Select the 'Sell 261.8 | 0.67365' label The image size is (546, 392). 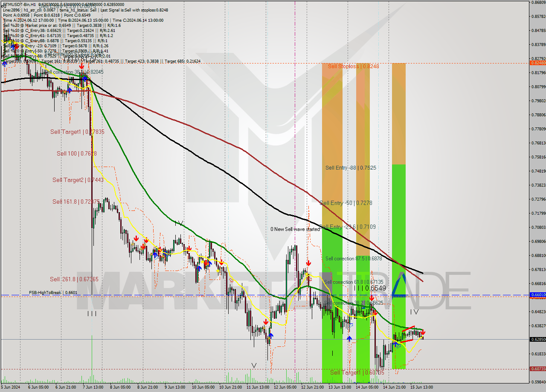click(74, 280)
